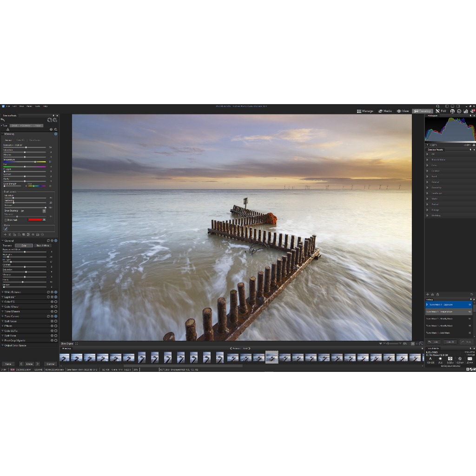Click the undo arrow in Develop Tools
Screen dimensions: 476x476
click(x=3, y=120)
